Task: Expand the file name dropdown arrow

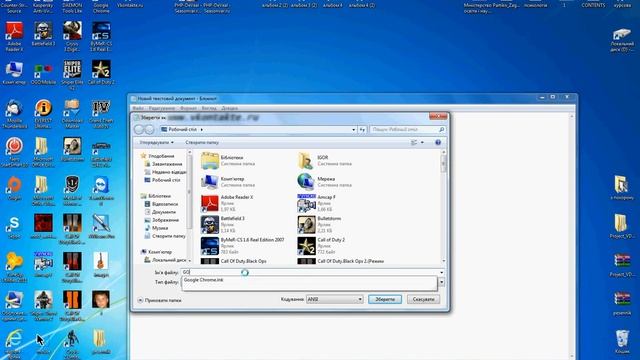Action: pos(441,272)
